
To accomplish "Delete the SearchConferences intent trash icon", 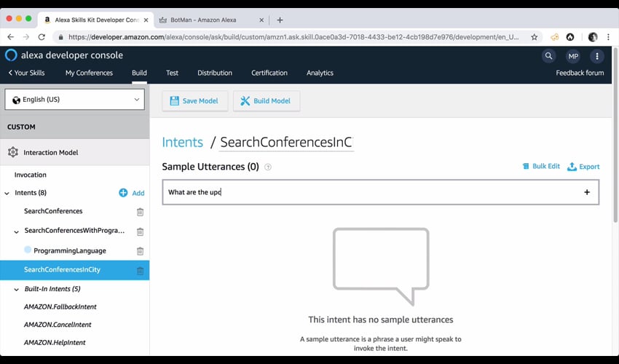I will tap(140, 212).
